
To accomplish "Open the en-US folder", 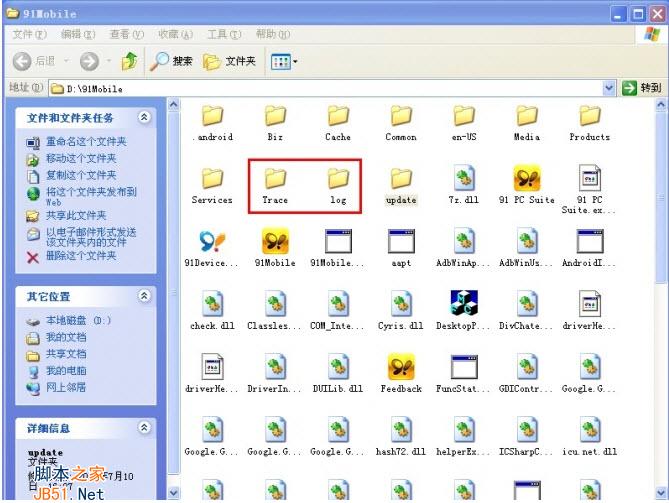I will coord(464,123).
